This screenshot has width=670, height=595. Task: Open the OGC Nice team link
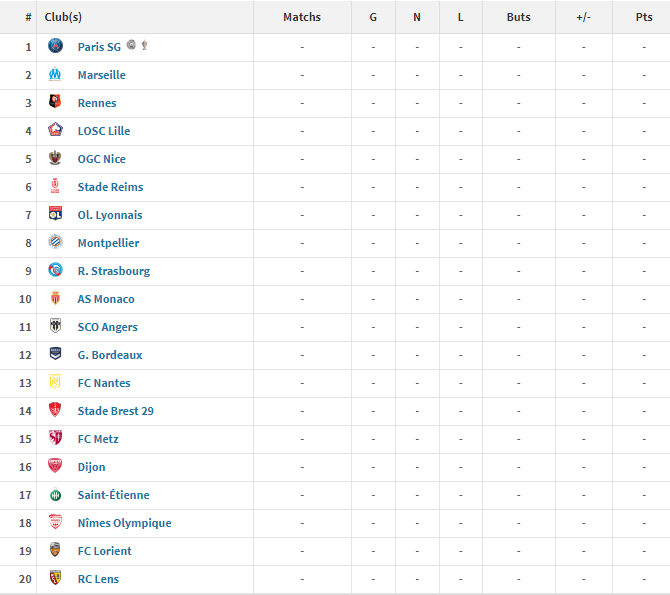coord(102,159)
